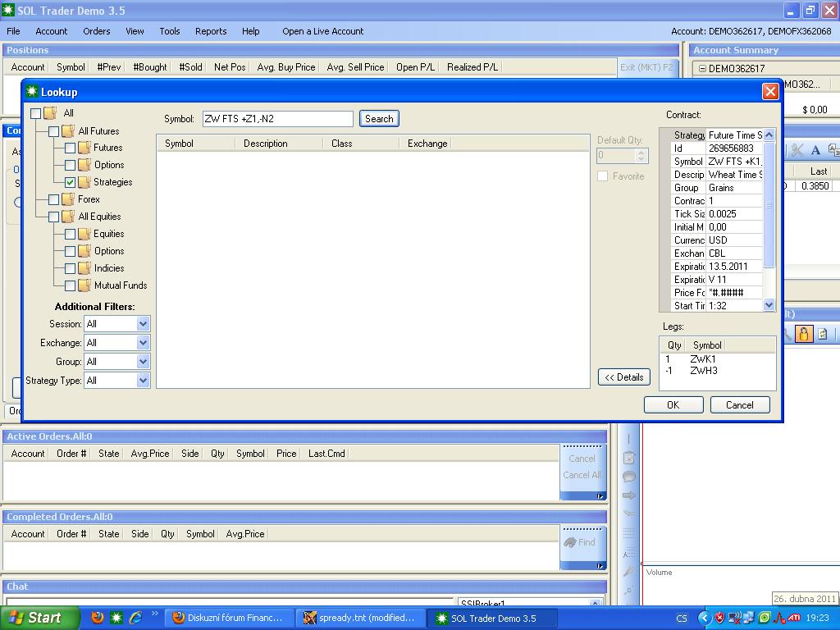Open Firefox from quick launch

click(x=98, y=618)
